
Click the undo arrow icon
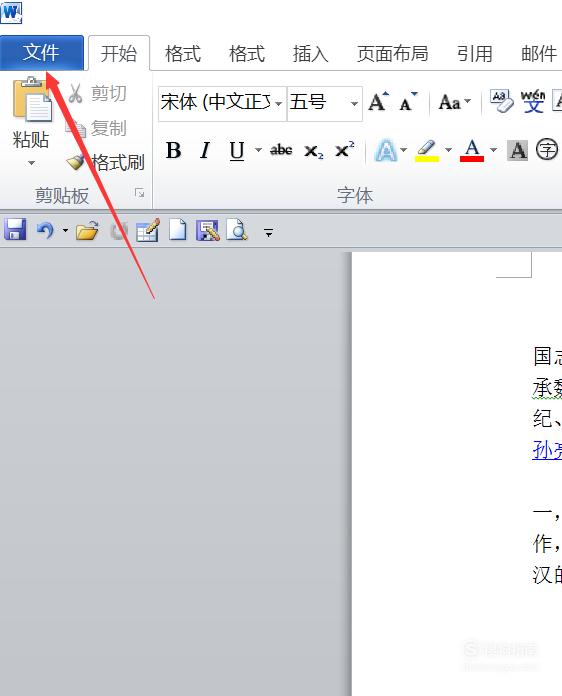(45, 230)
